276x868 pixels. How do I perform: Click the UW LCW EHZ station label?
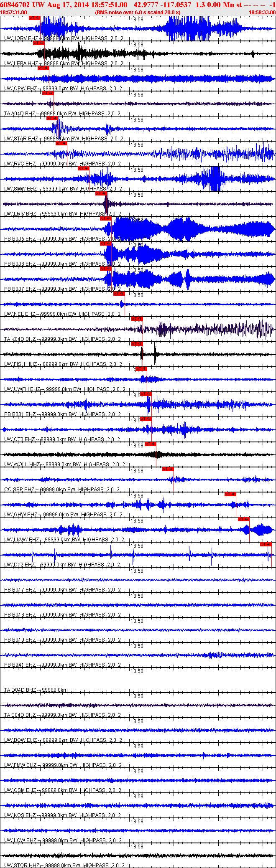(x=20, y=840)
